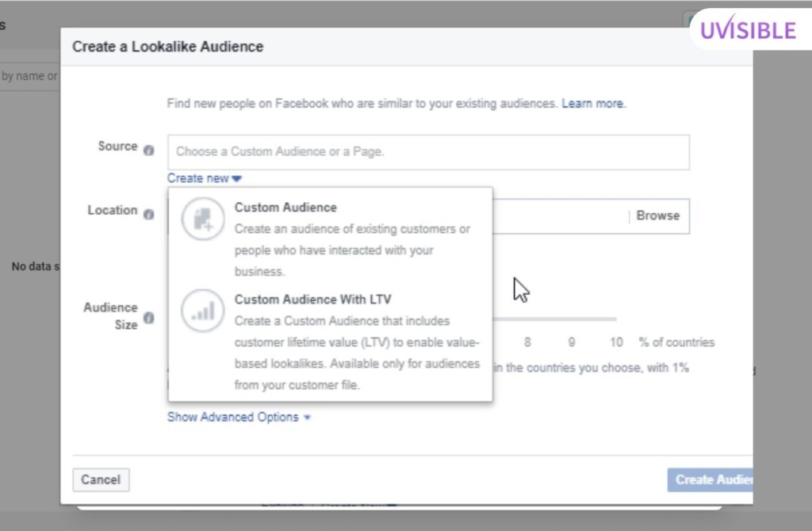This screenshot has height=531, width=812.
Task: Click the Location label
Action: (113, 210)
